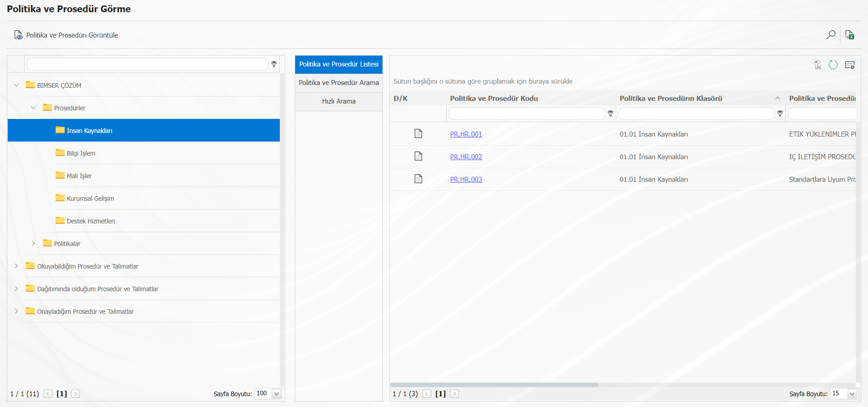This screenshot has width=868, height=407.
Task: Click the Prosedürler folder icon
Action: coord(47,107)
